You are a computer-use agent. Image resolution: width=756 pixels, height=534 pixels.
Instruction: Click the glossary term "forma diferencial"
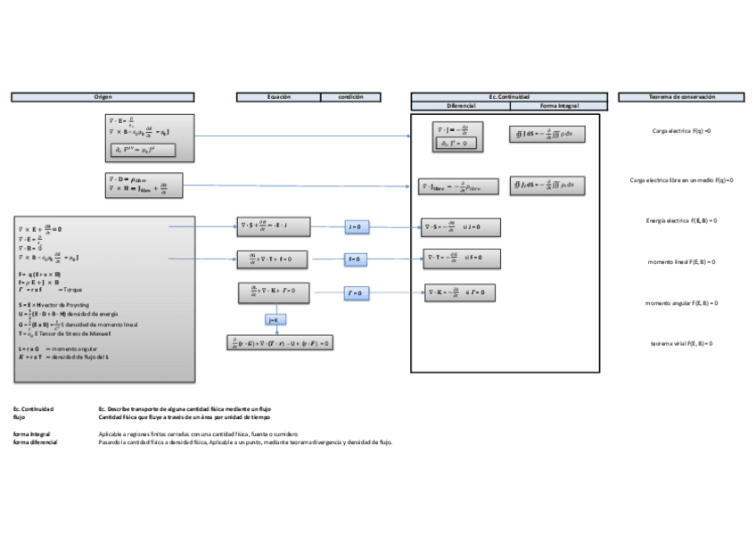pos(35,442)
